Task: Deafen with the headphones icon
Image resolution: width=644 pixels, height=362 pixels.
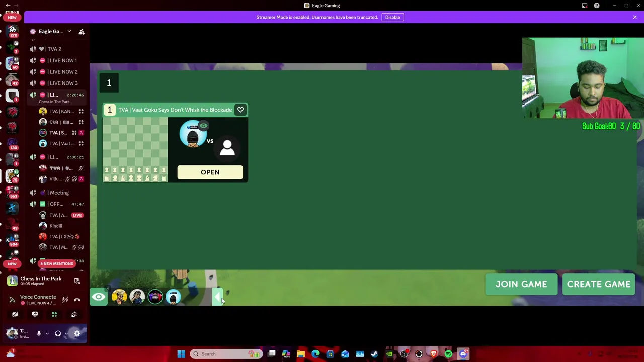Action: [58, 333]
